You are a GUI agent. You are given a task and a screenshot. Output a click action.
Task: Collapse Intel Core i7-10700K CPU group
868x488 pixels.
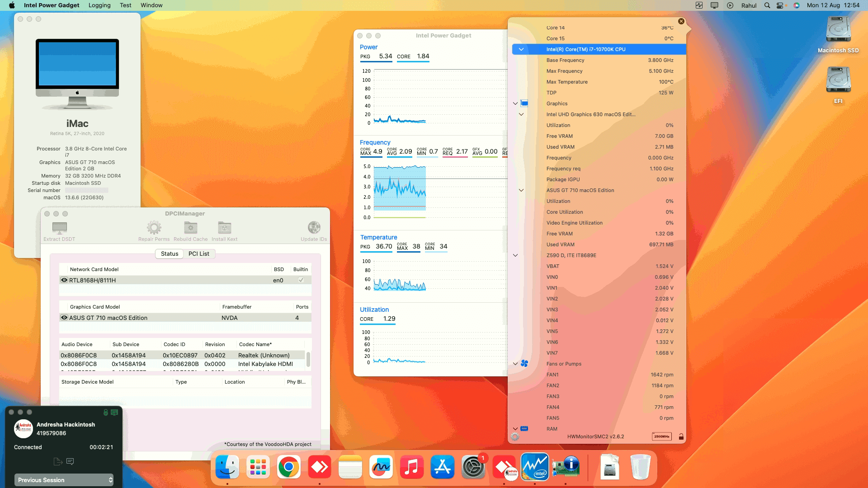coord(521,49)
